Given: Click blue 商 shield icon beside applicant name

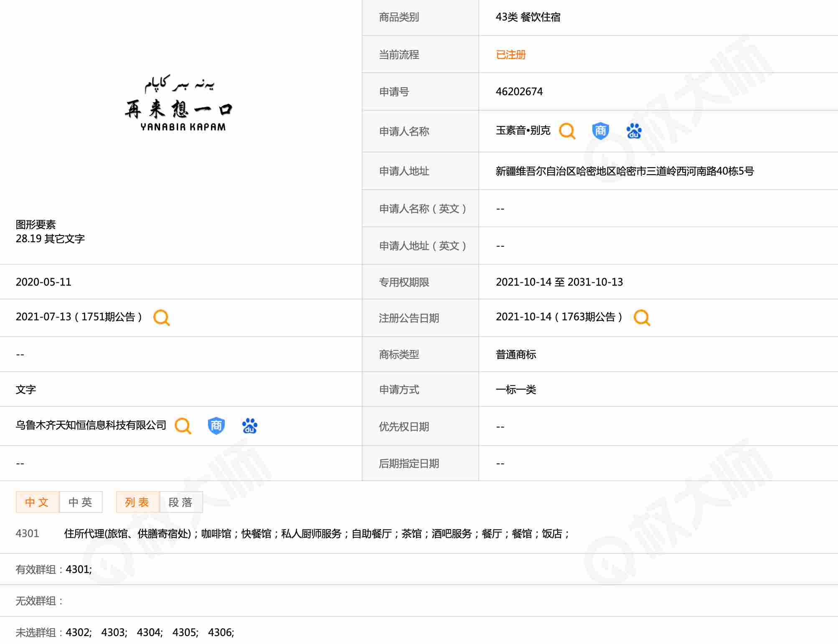Looking at the screenshot, I should pos(600,131).
